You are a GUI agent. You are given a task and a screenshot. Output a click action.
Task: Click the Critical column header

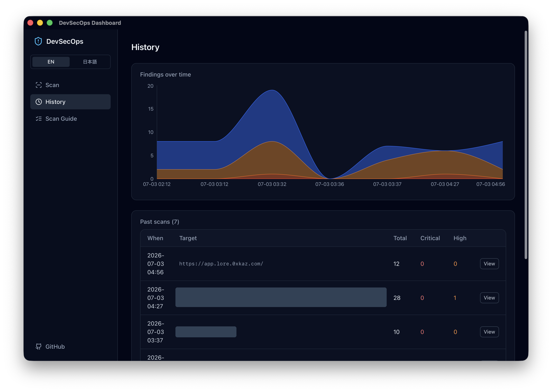(x=430, y=238)
